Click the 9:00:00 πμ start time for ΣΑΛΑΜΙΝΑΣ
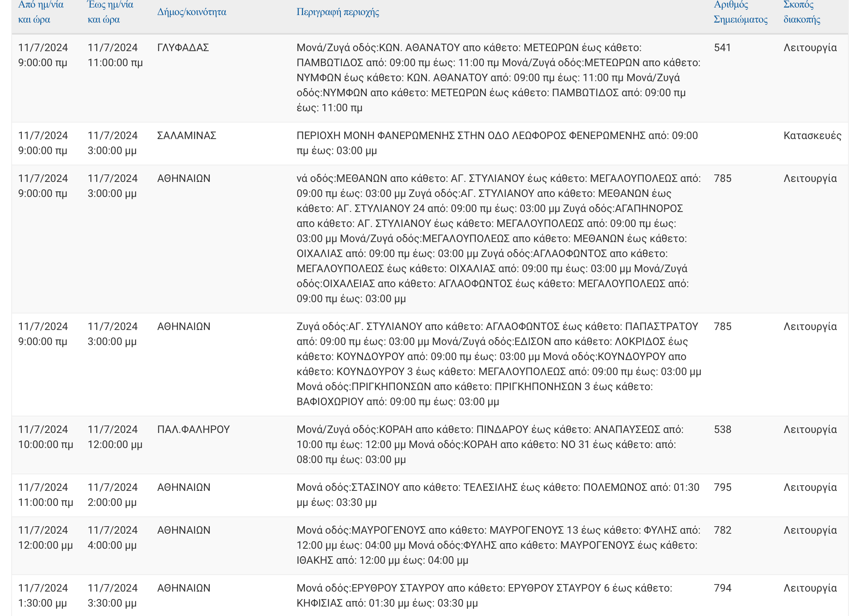This screenshot has width=859, height=616. tap(43, 143)
